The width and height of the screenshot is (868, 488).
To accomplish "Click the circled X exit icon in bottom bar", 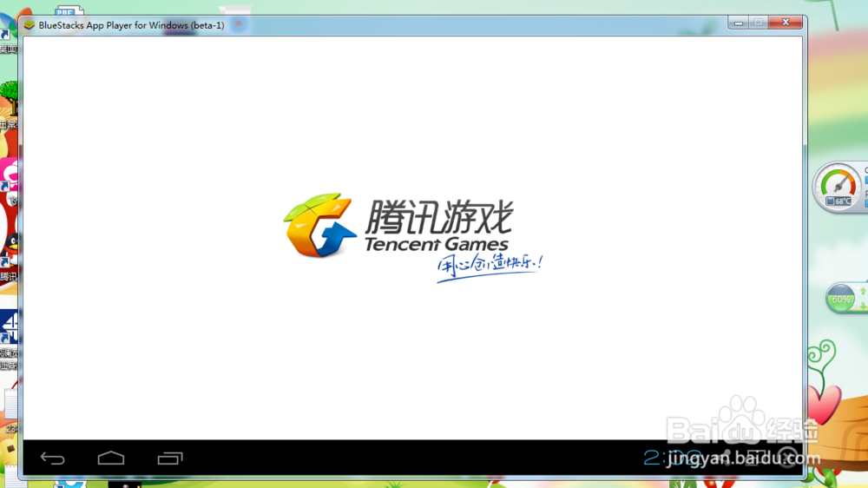I will click(x=787, y=458).
